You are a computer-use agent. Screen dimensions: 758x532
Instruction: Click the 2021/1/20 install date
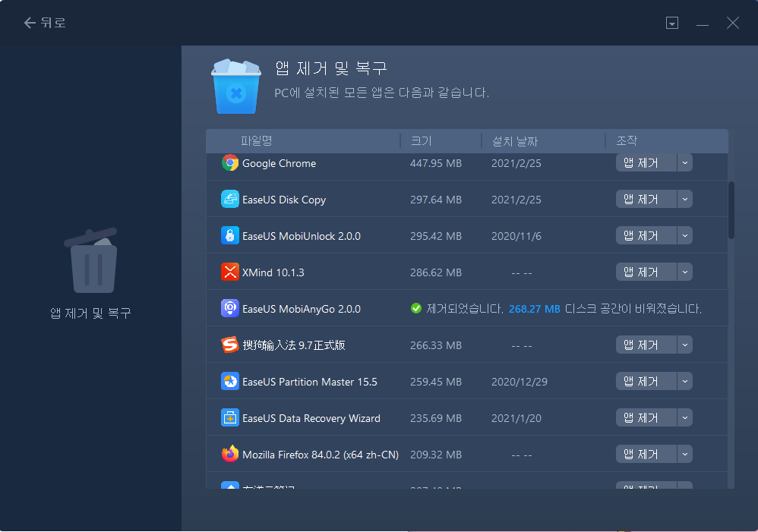[516, 418]
